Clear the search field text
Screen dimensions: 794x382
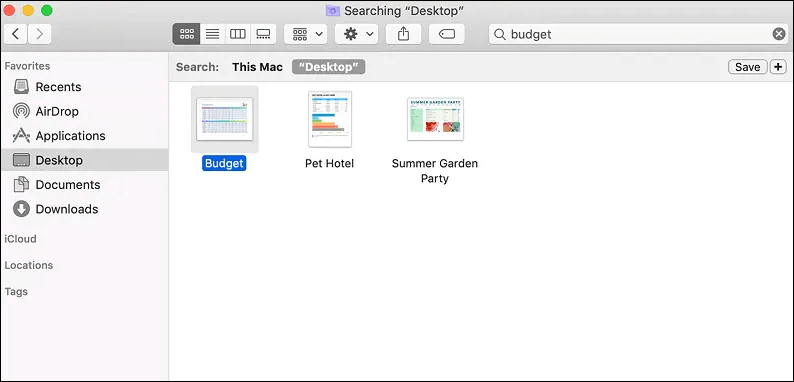point(779,34)
